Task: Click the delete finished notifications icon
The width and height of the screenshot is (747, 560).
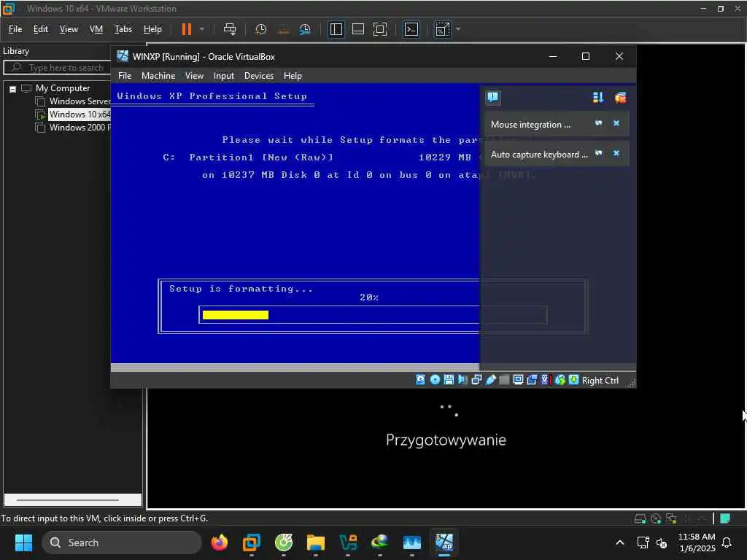Action: [620, 98]
